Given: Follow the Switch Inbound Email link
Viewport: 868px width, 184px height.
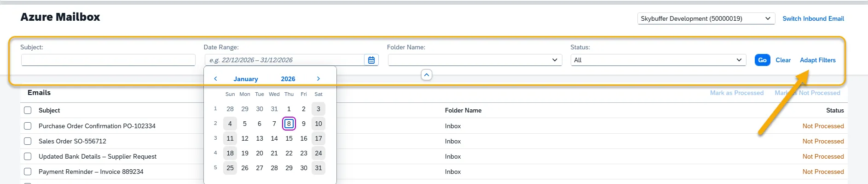Looking at the screenshot, I should pos(813,18).
